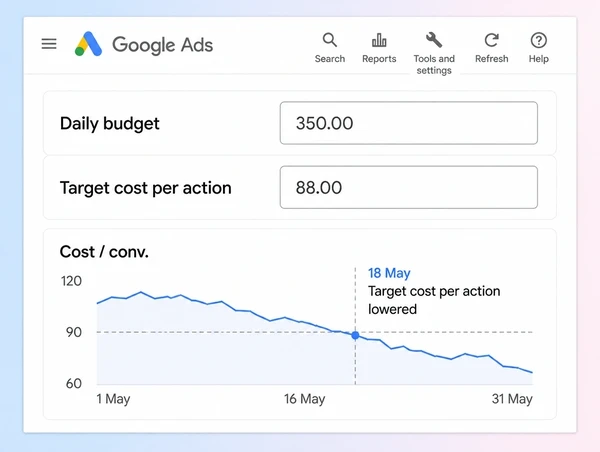Click the Tools and settings label

434,65
